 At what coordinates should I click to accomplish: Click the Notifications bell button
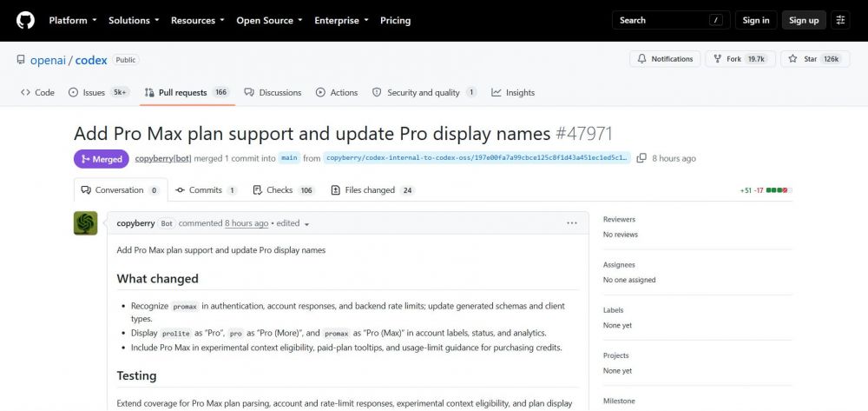click(665, 59)
